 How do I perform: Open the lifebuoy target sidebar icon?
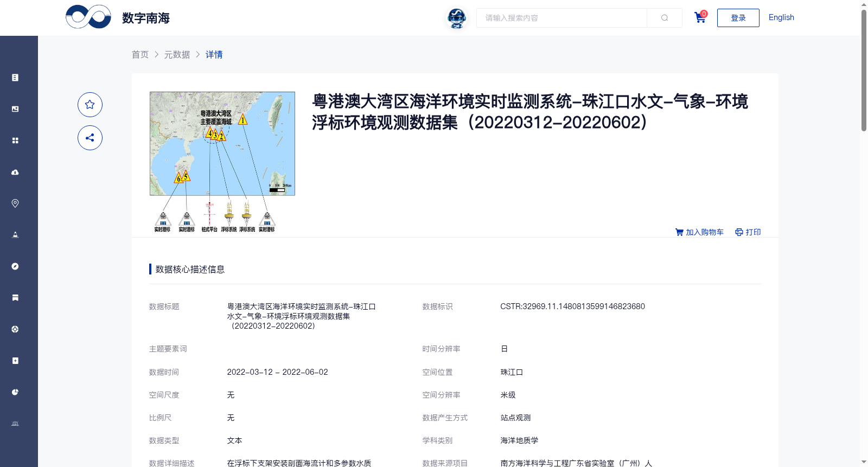[15, 329]
